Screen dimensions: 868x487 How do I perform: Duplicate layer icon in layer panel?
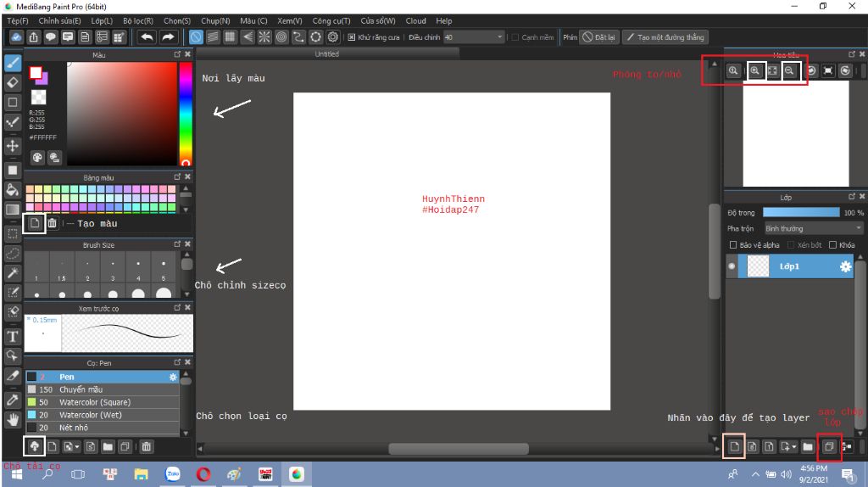(829, 446)
